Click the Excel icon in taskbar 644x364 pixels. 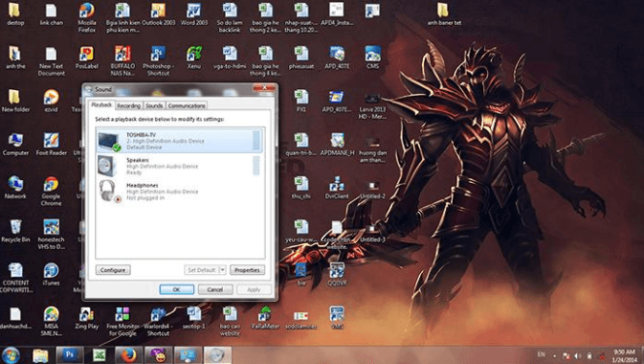(99, 355)
